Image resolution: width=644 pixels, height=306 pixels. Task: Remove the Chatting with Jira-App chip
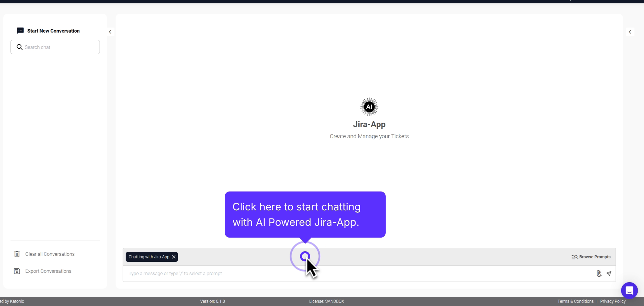[173, 257]
